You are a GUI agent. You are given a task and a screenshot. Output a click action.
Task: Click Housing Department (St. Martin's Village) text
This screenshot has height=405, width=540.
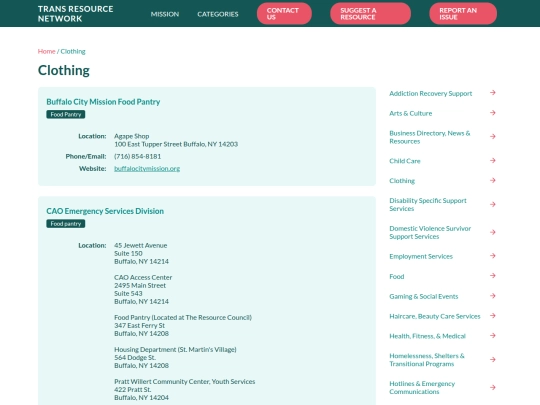(x=175, y=350)
